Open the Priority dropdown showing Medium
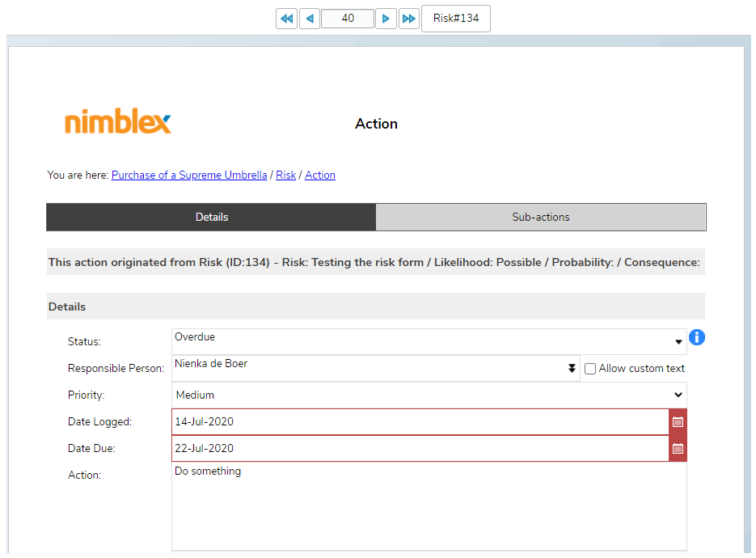Image resolution: width=756 pixels, height=558 pixels. [x=429, y=395]
